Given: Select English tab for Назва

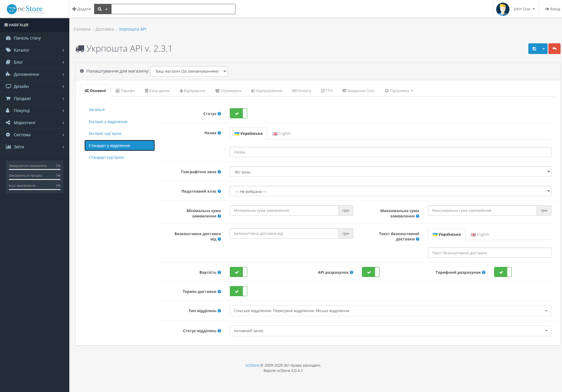Looking at the screenshot, I should (x=282, y=133).
